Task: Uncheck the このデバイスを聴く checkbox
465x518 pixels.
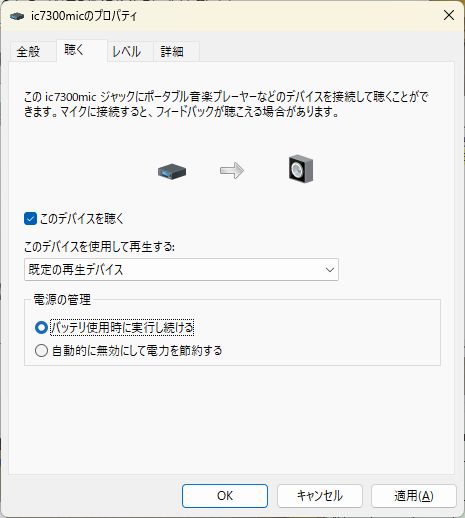Action: [x=30, y=219]
